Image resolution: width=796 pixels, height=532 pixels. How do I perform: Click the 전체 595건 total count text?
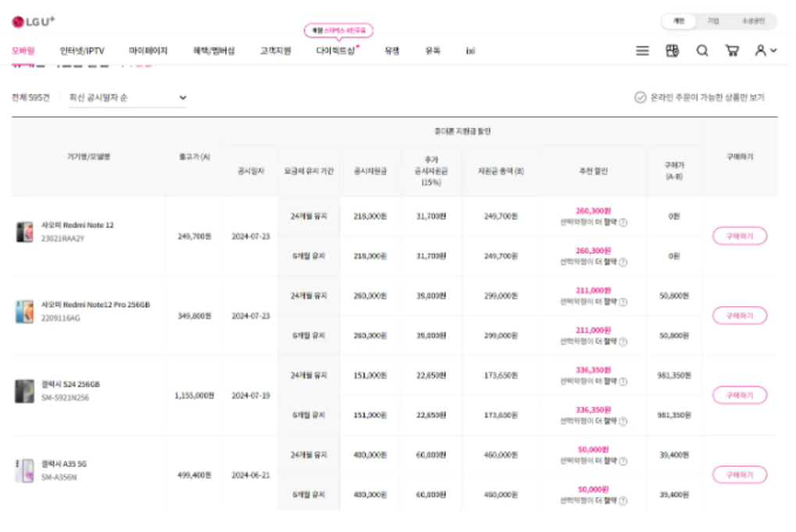(x=30, y=98)
